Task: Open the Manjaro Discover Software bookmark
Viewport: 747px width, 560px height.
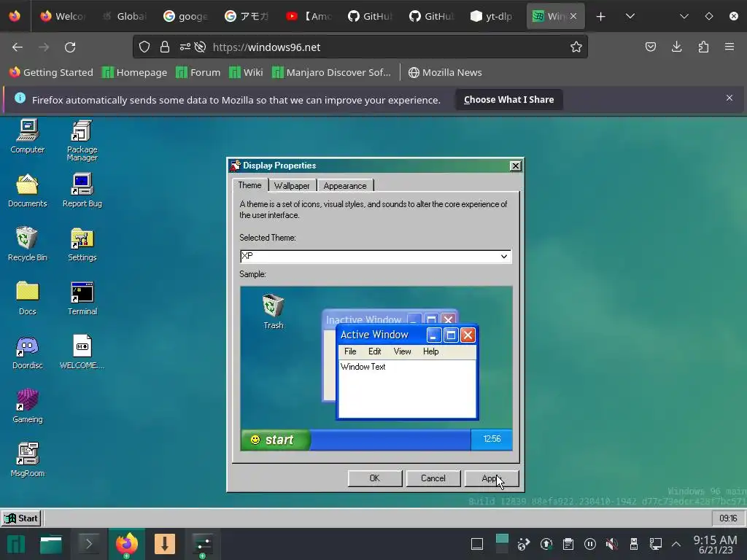Action: [x=332, y=72]
